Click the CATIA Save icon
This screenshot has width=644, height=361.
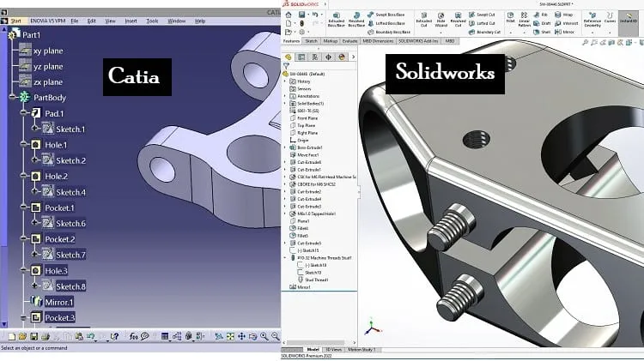(34, 336)
